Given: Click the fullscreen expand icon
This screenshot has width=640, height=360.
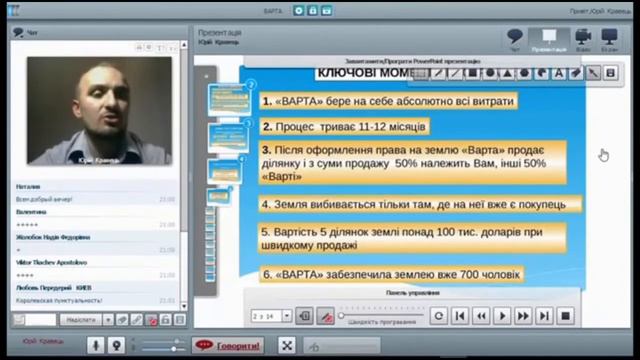Looking at the screenshot, I should point(287,346).
